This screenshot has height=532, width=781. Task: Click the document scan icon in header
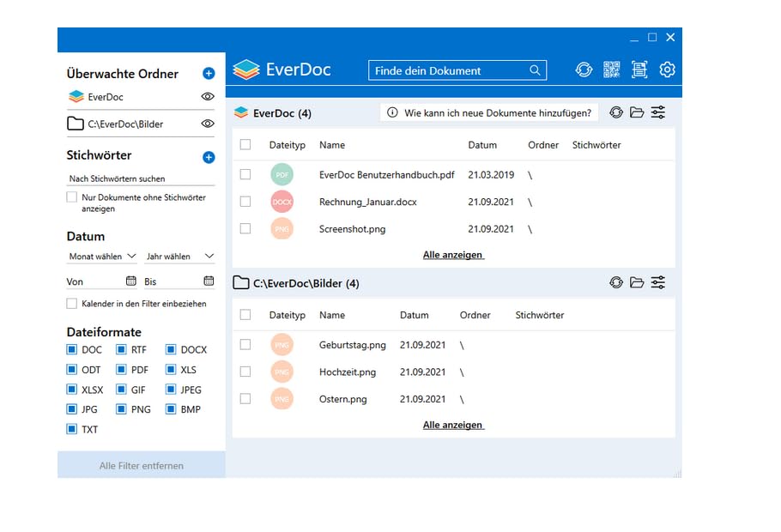click(639, 70)
